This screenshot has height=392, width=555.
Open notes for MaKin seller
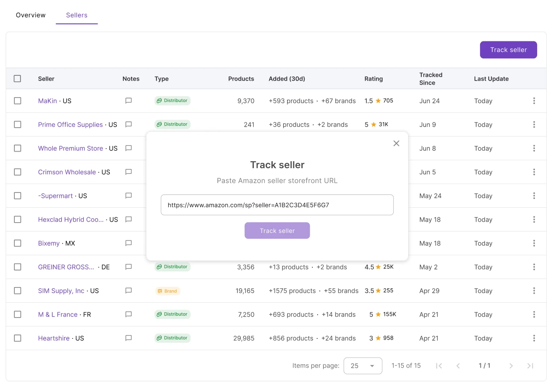tap(129, 101)
